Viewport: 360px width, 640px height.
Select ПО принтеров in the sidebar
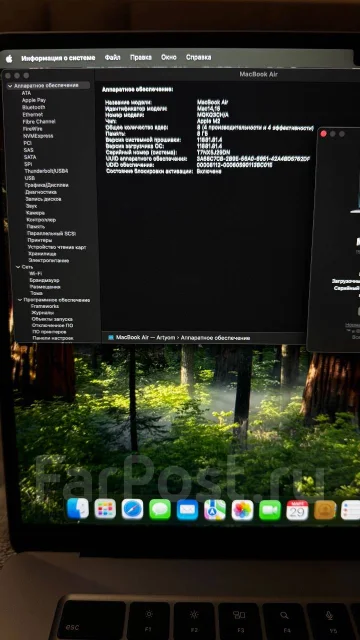pos(49,332)
